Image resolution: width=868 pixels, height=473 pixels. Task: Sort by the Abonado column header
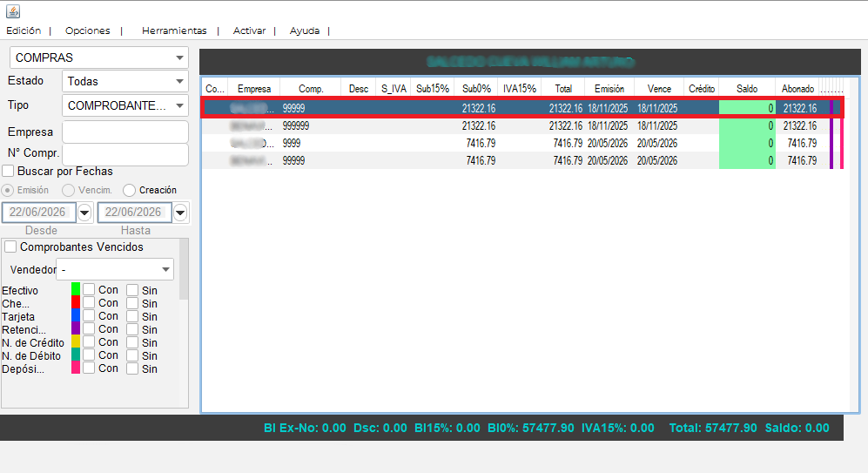[797, 89]
